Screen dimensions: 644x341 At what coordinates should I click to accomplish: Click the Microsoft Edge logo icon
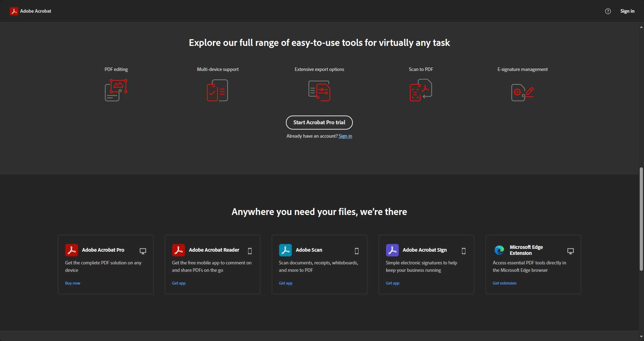pos(499,250)
